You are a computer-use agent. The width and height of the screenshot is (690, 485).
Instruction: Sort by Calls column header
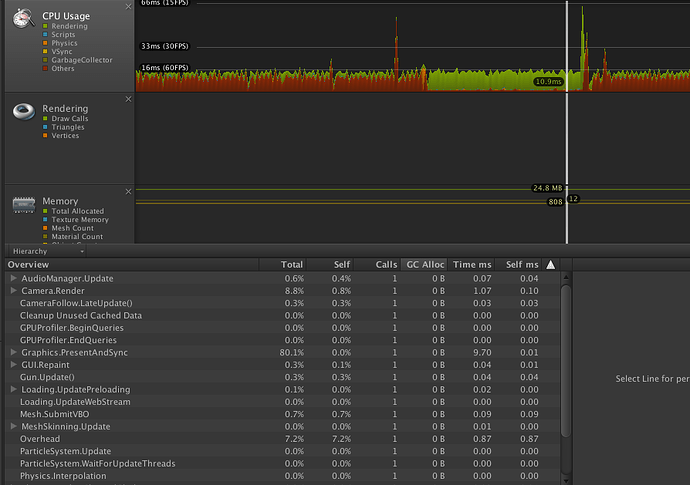click(x=377, y=265)
